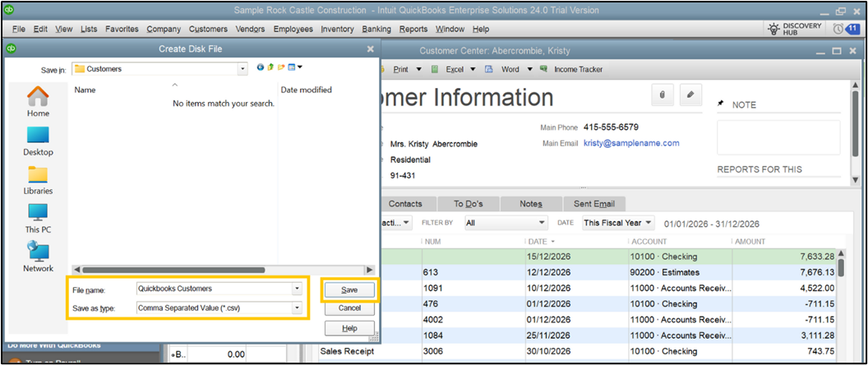Open the Banking menu
Viewport: 868px width, 365px height.
pyautogui.click(x=376, y=29)
